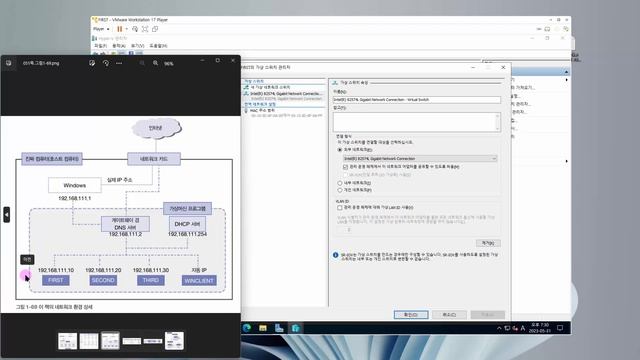Viewport: 640px width, 360px height.
Task: Select the private network radio button
Action: click(x=340, y=190)
